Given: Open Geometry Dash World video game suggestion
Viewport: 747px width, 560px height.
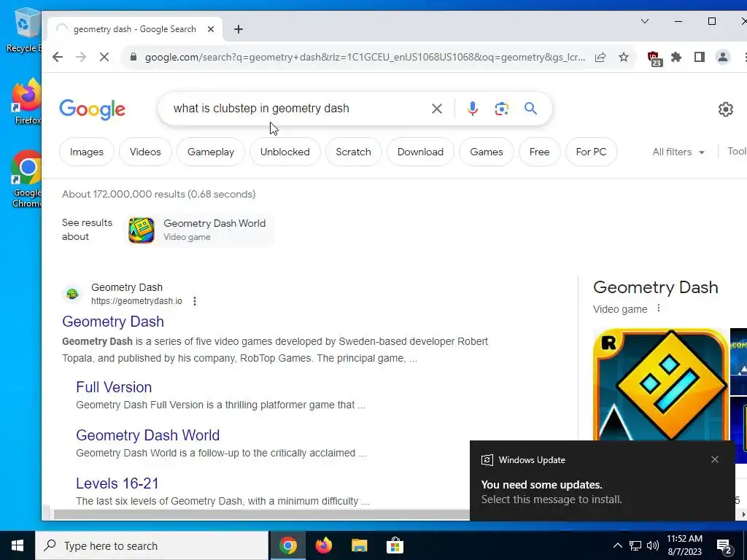Looking at the screenshot, I should (x=200, y=230).
